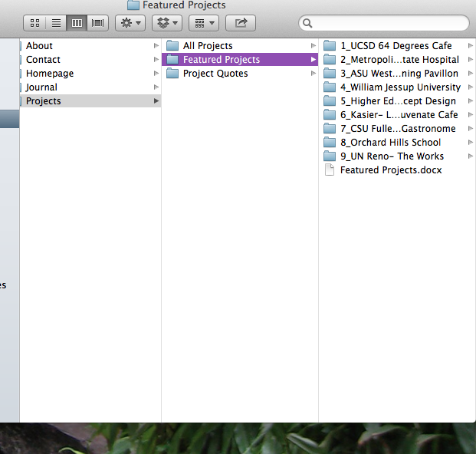Open the All Projects folder
The width and height of the screenshot is (476, 454).
coord(208,46)
